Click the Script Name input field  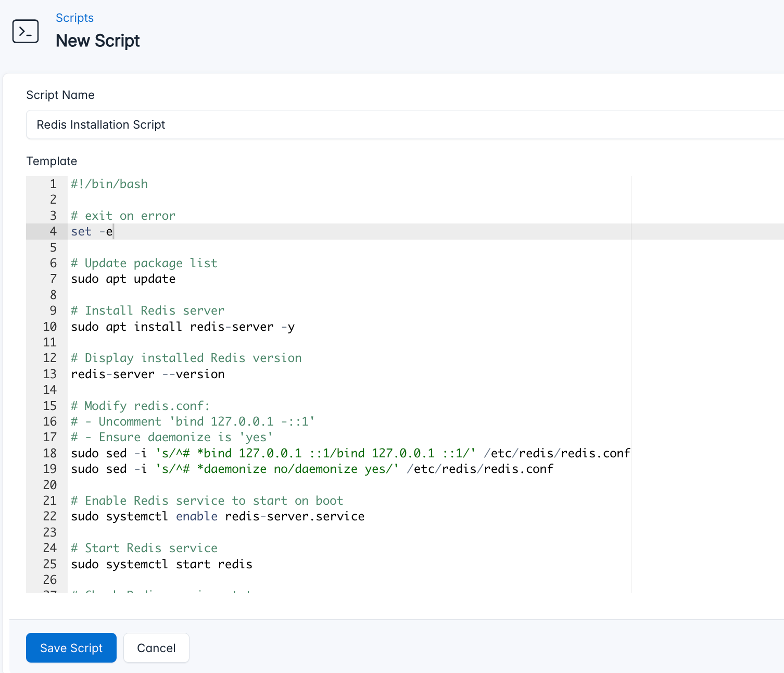tap(208, 124)
